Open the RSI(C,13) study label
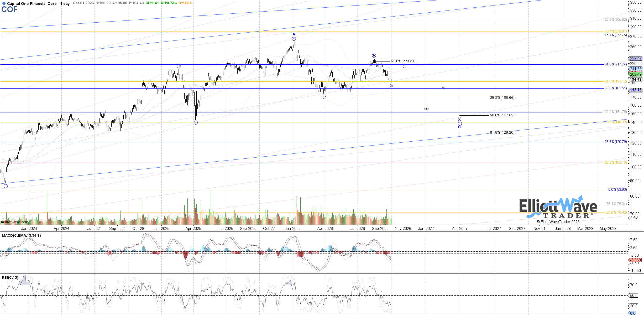Image resolution: width=644 pixels, height=315 pixels. point(10,277)
